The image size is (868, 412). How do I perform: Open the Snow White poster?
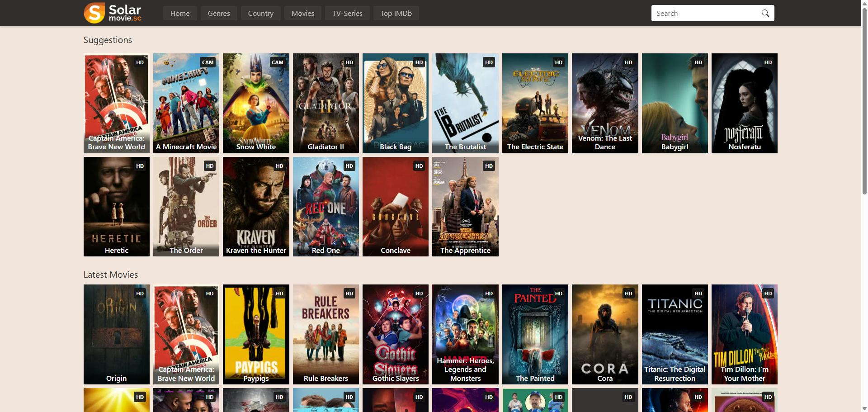256,103
